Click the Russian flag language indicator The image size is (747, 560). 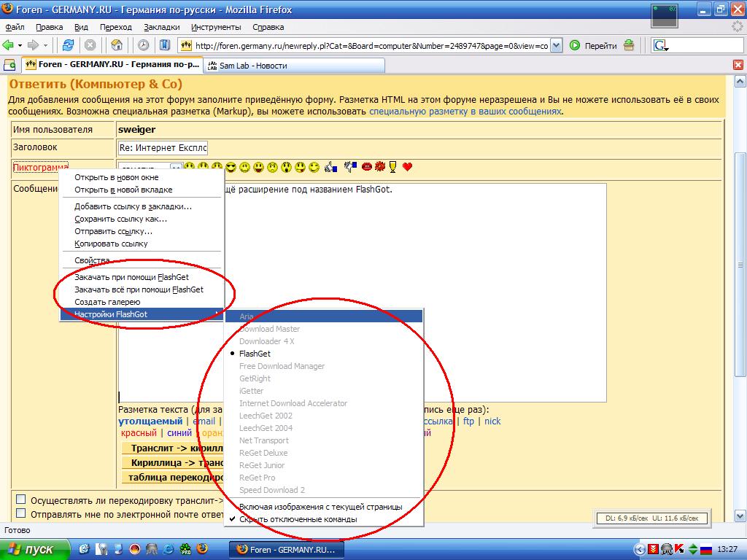705,550
